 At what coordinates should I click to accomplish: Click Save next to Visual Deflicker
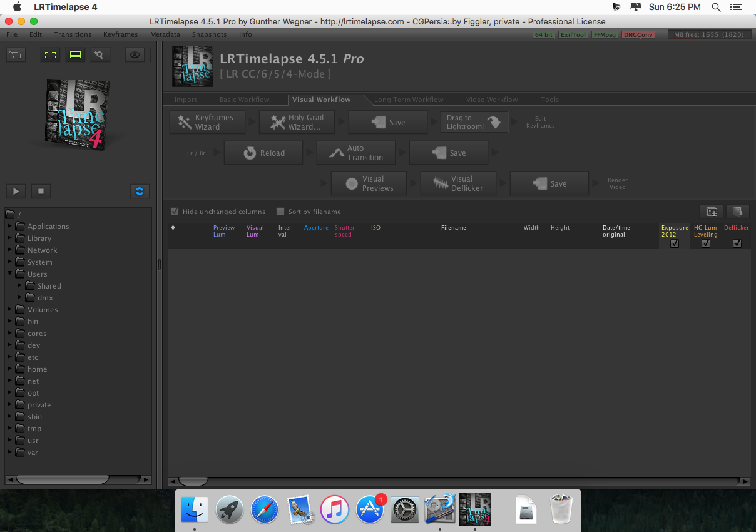pyautogui.click(x=549, y=183)
